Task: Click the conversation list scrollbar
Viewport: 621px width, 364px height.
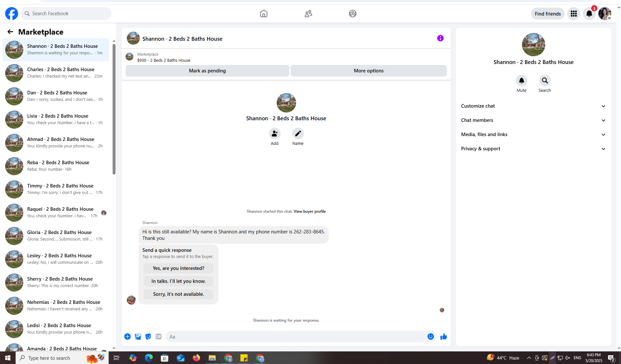Action: tap(114, 109)
